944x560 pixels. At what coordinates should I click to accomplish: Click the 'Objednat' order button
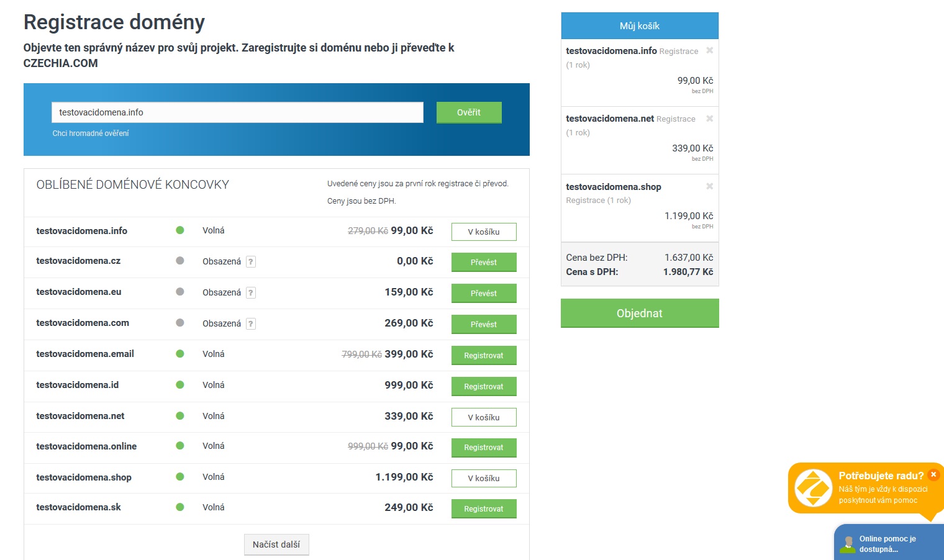point(639,313)
